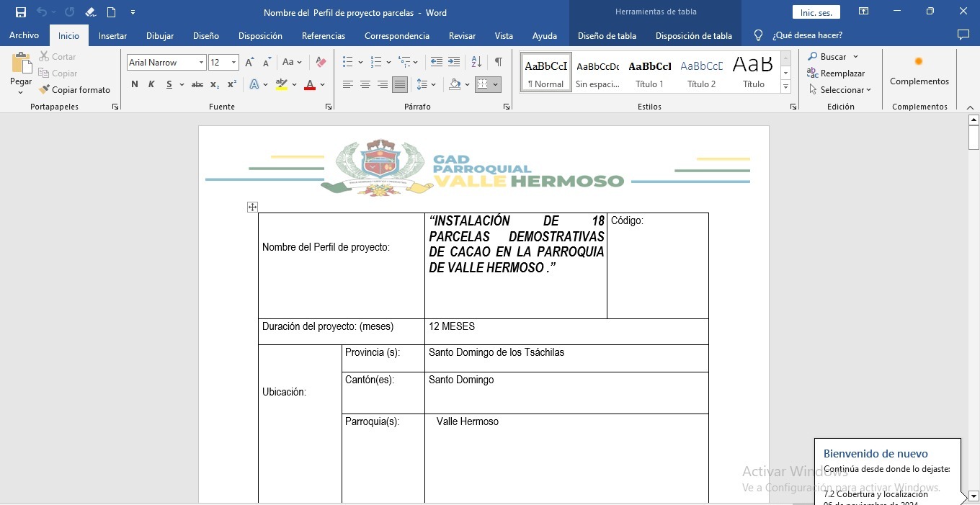The image size is (980, 505).
Task: Open the font size dropdown
Action: (233, 63)
